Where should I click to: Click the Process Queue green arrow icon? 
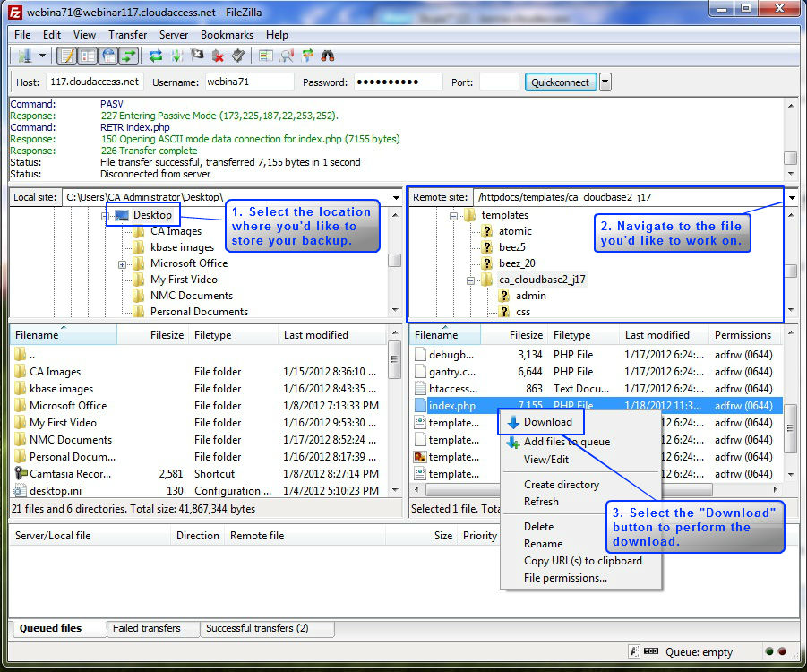click(176, 56)
